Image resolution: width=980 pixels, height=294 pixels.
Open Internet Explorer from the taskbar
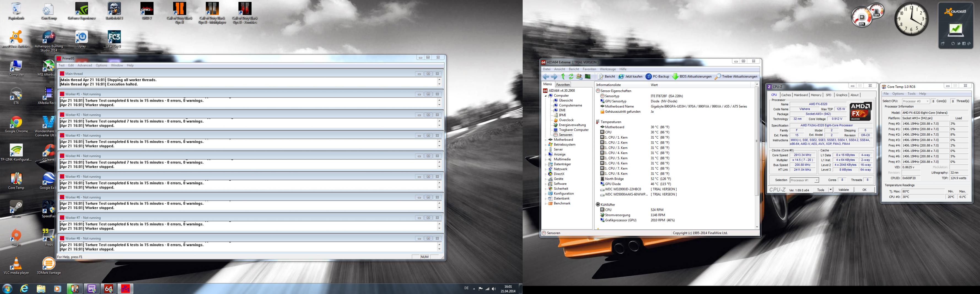(x=24, y=289)
